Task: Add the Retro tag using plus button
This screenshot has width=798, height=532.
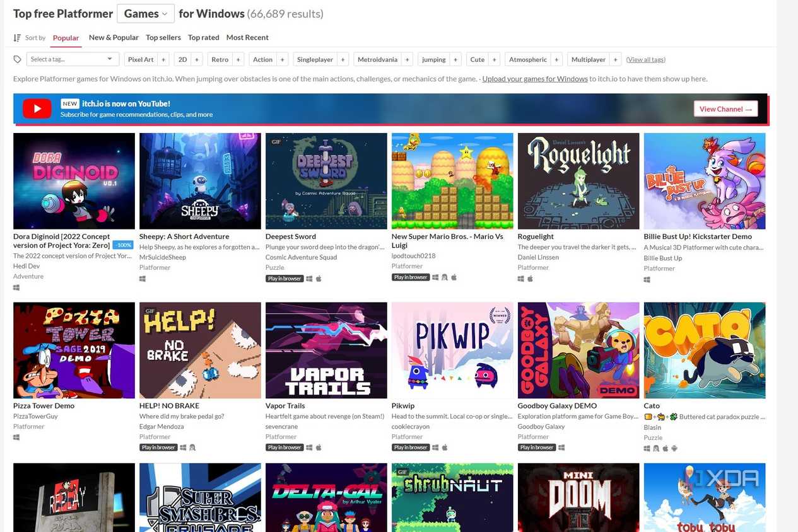Action: tap(238, 59)
